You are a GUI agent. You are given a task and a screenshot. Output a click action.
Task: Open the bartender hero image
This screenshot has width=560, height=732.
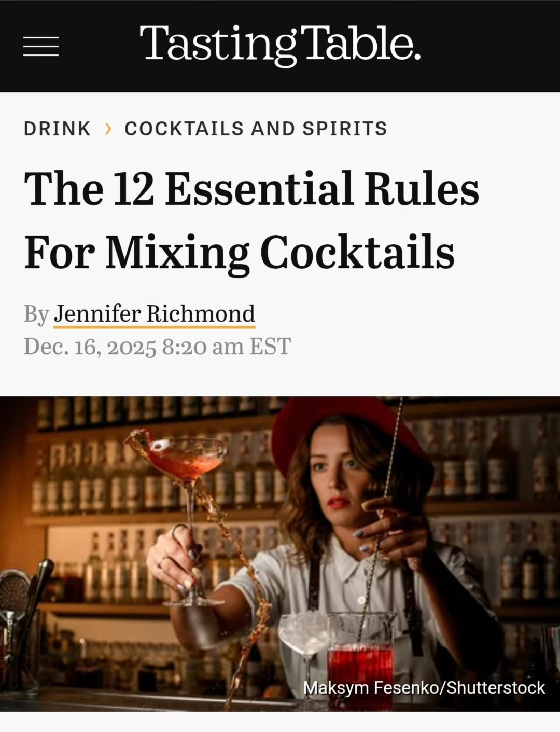pyautogui.click(x=280, y=554)
